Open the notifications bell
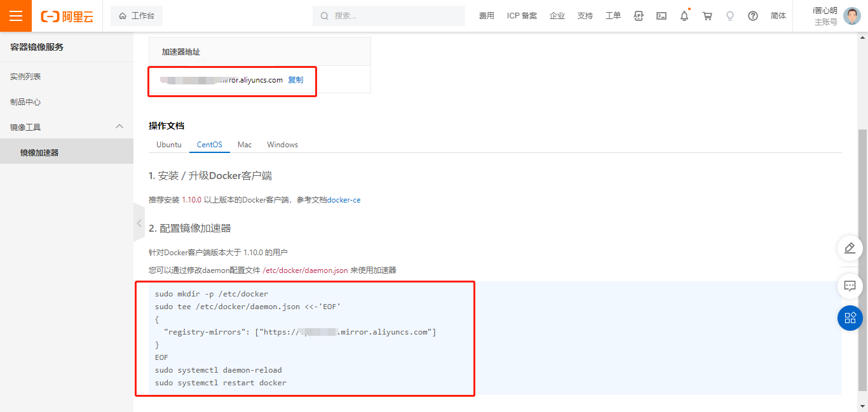The width and height of the screenshot is (868, 412). (x=684, y=16)
